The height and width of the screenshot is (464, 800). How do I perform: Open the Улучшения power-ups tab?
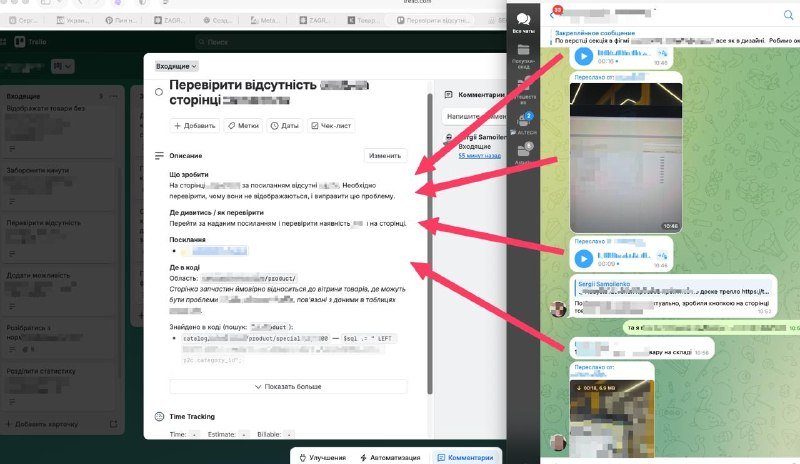[322, 457]
